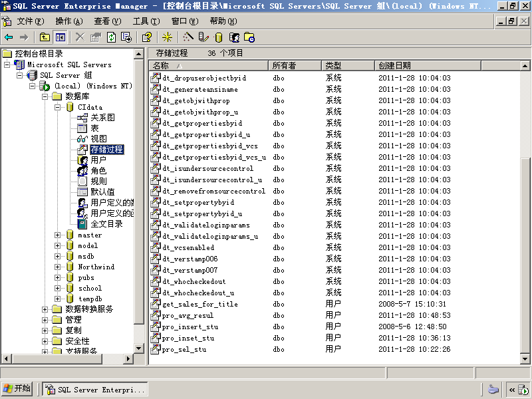The height and width of the screenshot is (399, 532).
Task: Select the 视图 node under CIdata
Action: (x=98, y=139)
